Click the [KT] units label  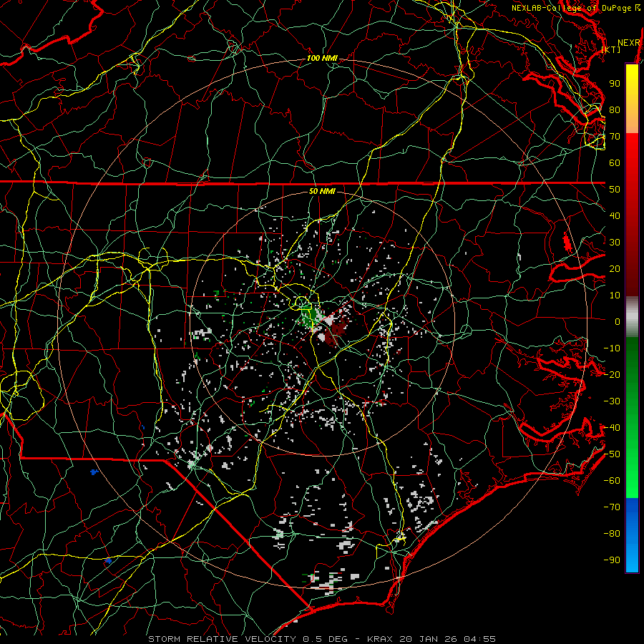click(611, 49)
